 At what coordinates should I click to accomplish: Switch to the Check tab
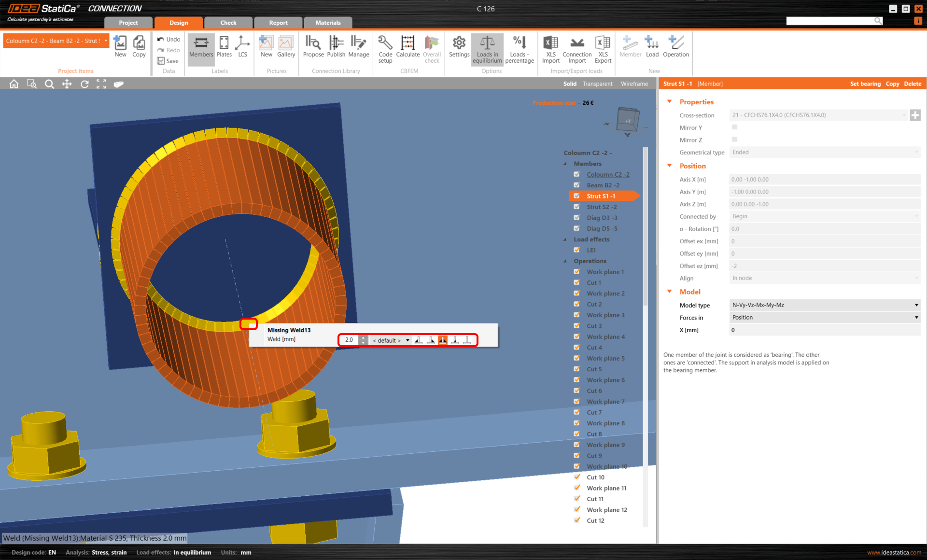[228, 23]
